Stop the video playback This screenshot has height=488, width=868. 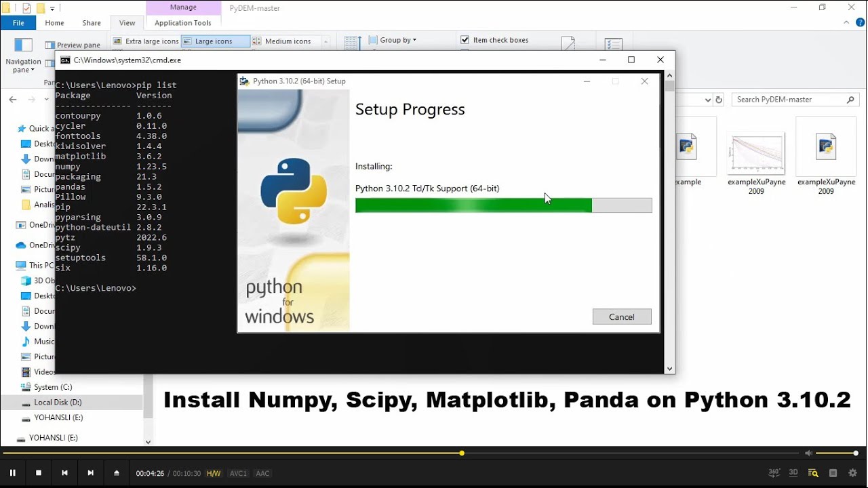(39, 473)
